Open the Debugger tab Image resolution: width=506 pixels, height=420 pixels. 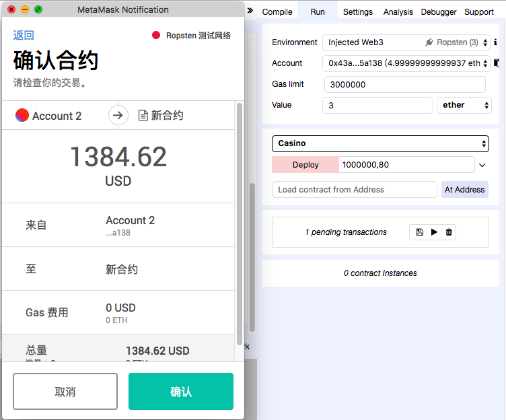tap(439, 12)
